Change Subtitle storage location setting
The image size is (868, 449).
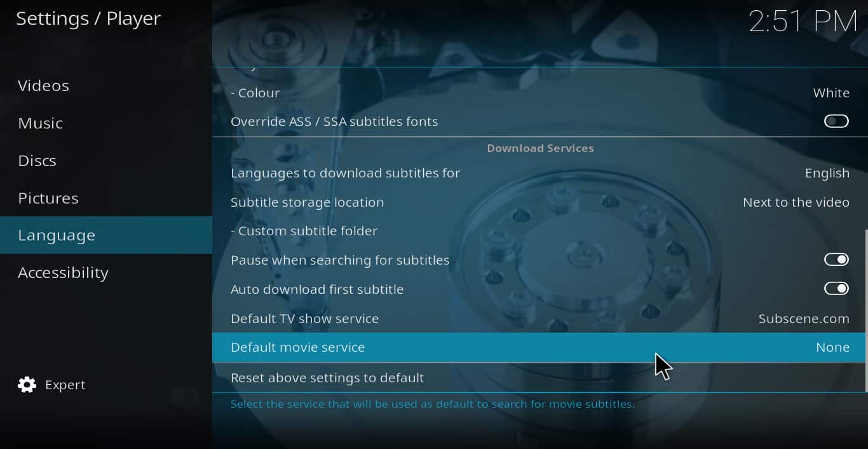[539, 202]
